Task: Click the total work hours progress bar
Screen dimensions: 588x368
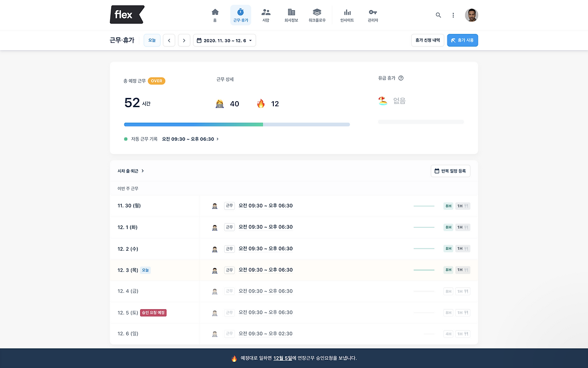Action: [237, 125]
